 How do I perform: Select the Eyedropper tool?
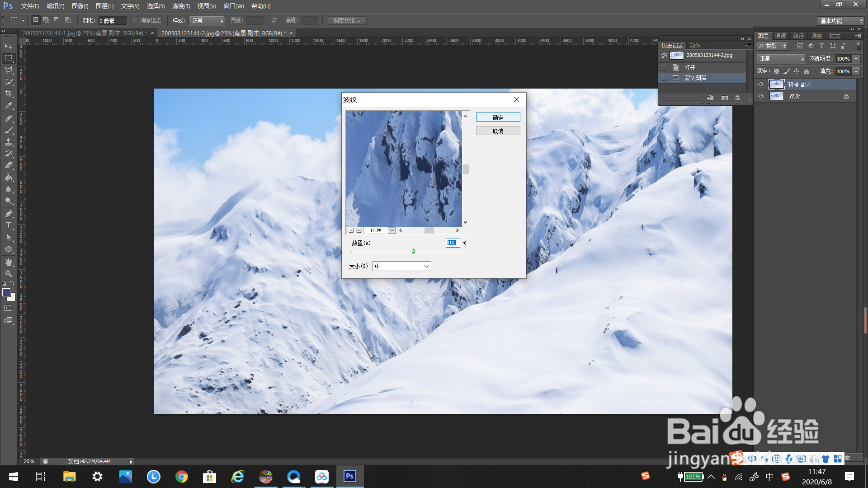[x=9, y=106]
